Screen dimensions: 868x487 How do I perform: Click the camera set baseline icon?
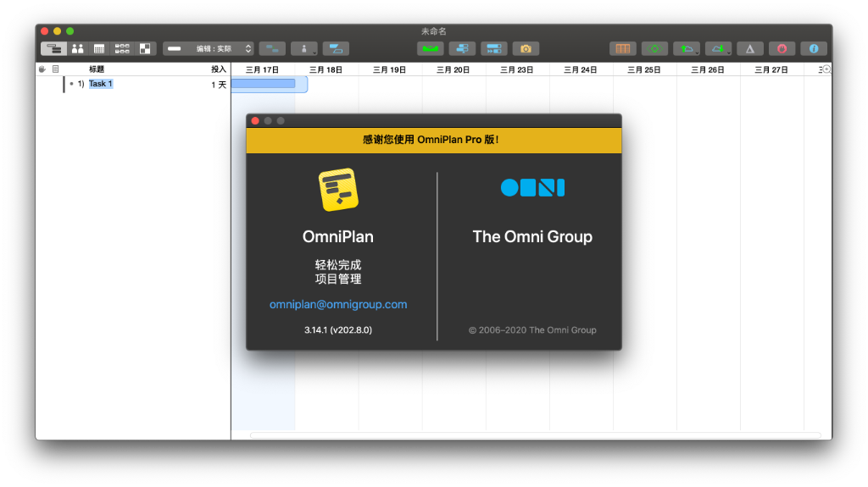tap(526, 49)
